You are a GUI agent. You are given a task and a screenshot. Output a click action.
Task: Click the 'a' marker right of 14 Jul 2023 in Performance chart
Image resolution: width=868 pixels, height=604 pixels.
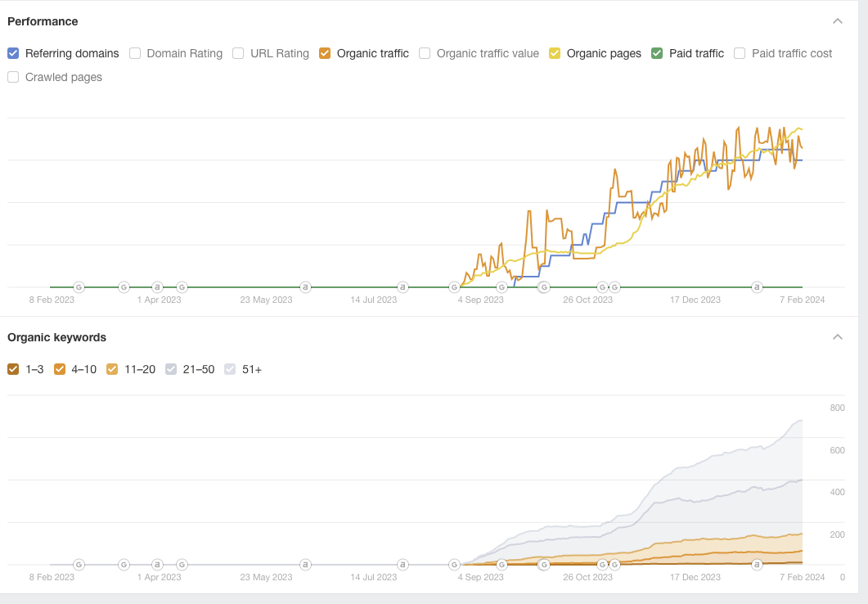click(403, 287)
